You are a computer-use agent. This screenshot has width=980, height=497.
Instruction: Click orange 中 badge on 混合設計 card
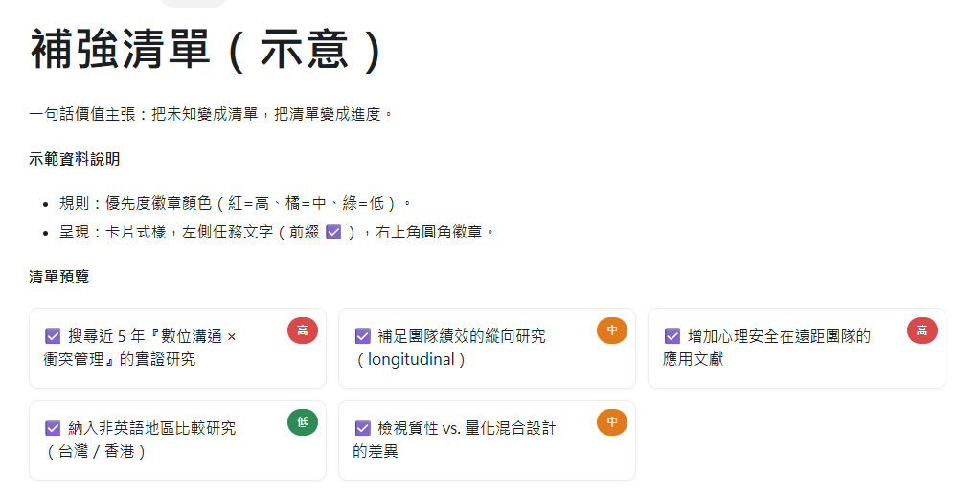612,422
